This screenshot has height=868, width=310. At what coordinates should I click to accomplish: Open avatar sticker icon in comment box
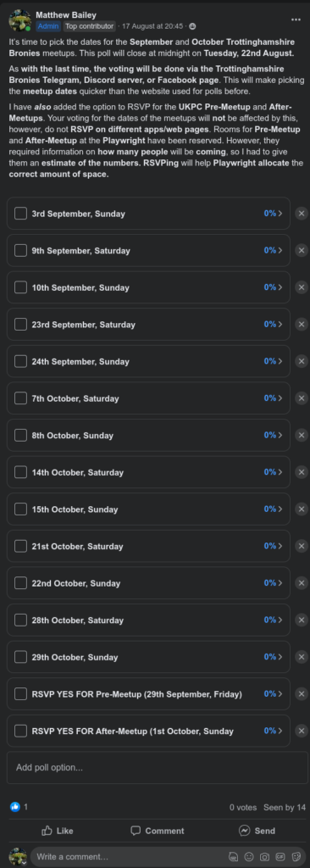click(234, 857)
